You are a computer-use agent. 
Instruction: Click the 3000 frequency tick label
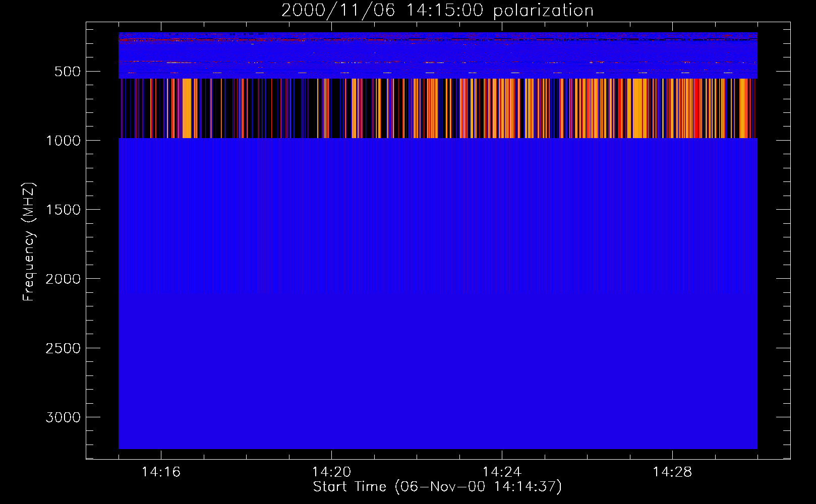pos(63,417)
